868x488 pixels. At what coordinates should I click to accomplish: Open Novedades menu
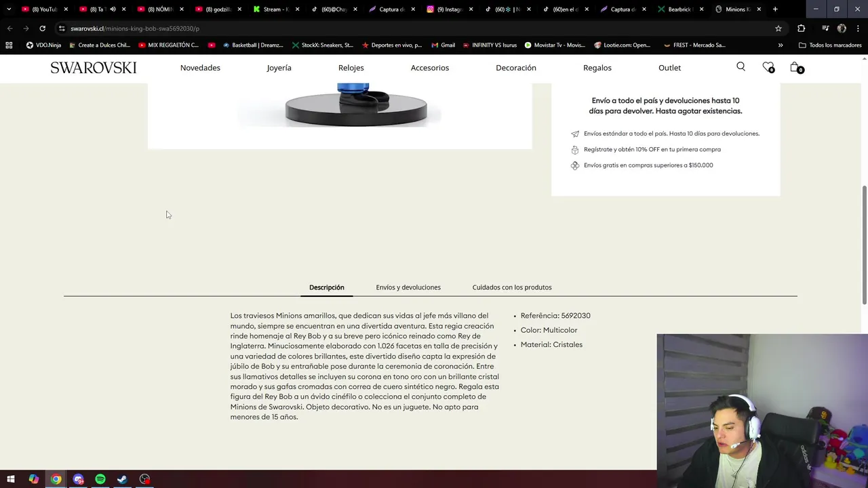[200, 68]
